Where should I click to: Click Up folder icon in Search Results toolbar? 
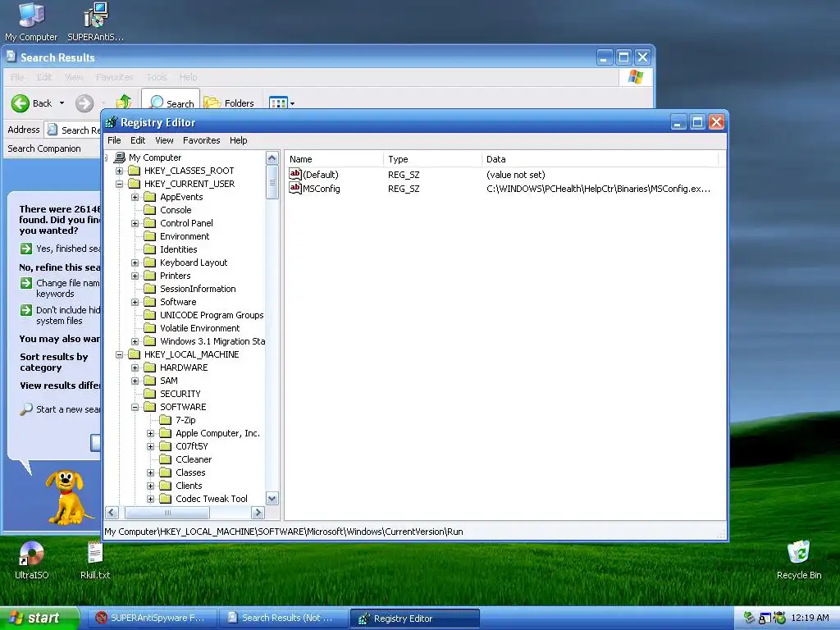pos(124,102)
